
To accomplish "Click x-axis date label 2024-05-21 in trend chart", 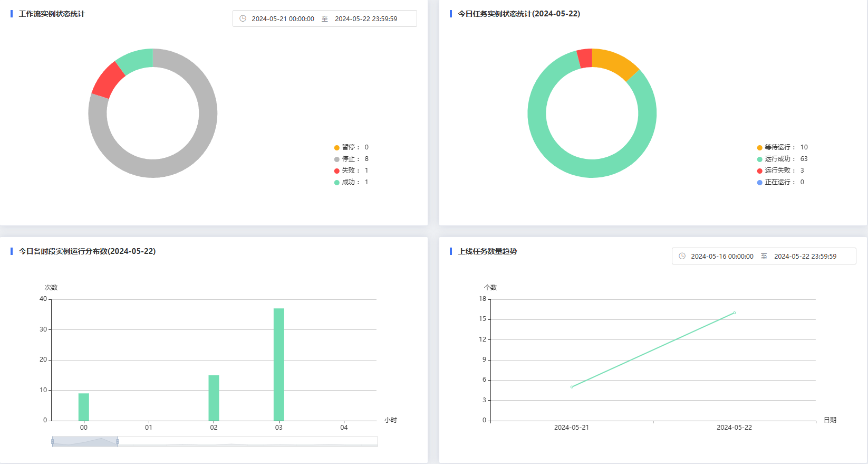I will [572, 428].
